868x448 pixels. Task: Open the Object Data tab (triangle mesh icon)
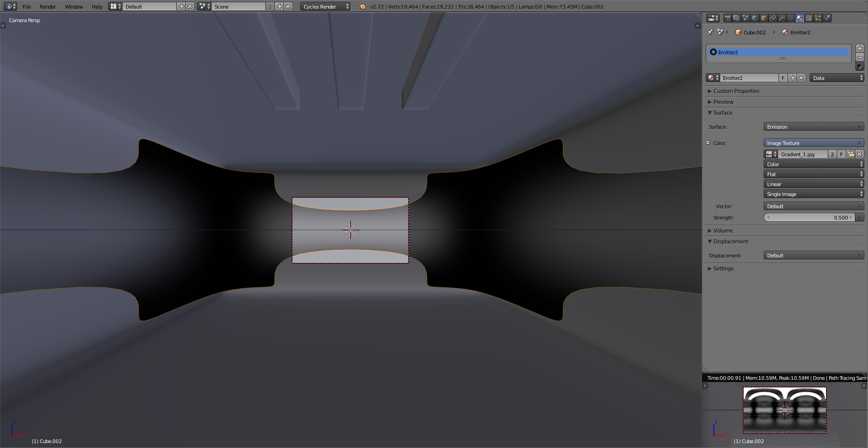[791, 18]
